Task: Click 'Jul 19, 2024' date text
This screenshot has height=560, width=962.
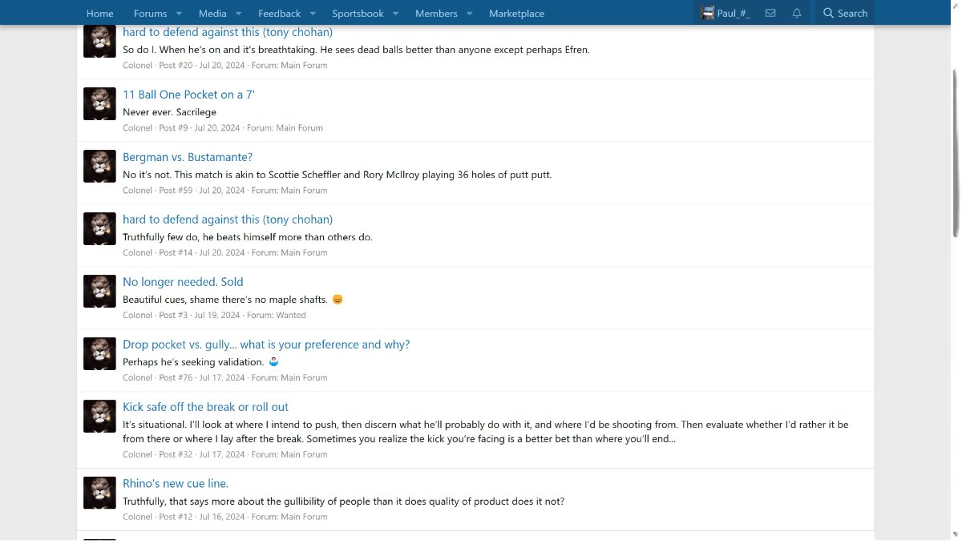Action: (217, 316)
